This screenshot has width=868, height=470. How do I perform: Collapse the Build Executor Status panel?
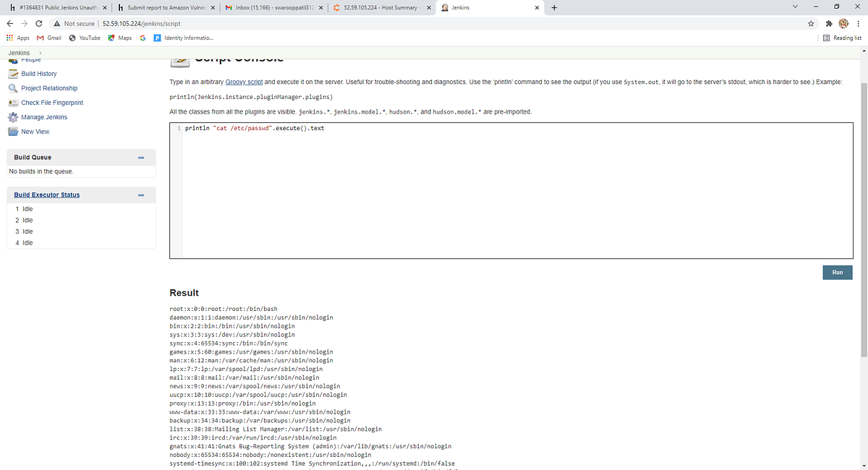[x=140, y=195]
